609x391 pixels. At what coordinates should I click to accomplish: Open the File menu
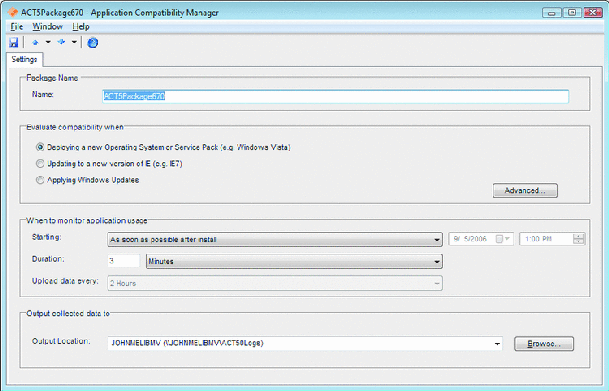16,27
